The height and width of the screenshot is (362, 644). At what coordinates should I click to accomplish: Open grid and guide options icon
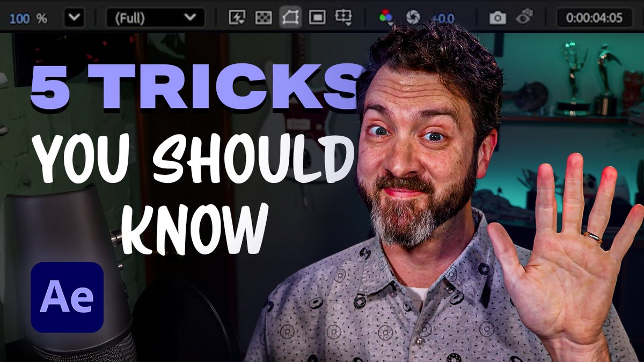(x=343, y=18)
